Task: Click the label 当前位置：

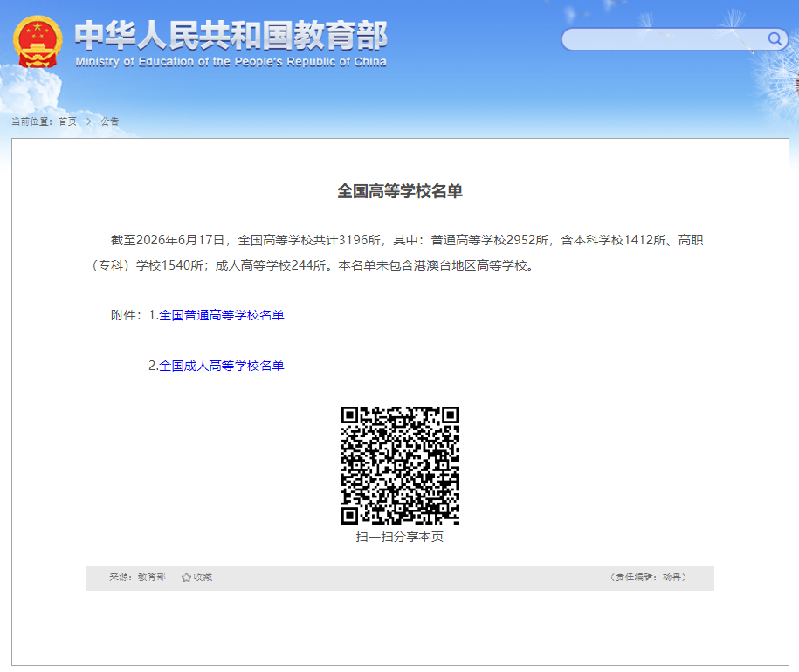Action: coord(32,121)
